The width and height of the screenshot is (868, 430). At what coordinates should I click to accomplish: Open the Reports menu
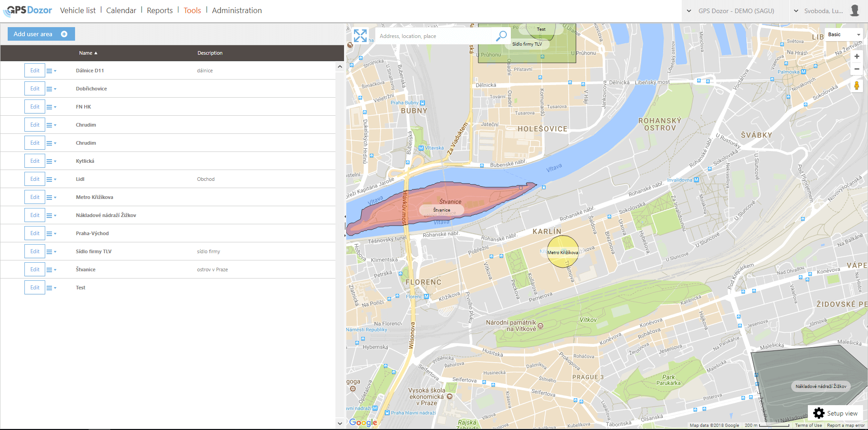tap(160, 10)
